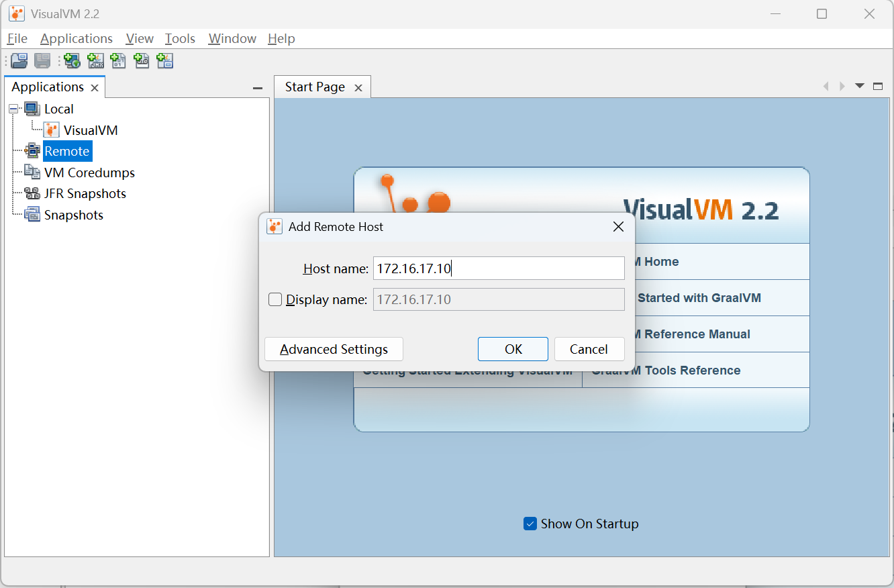Select the JFR Snapshots tree node

[85, 194]
